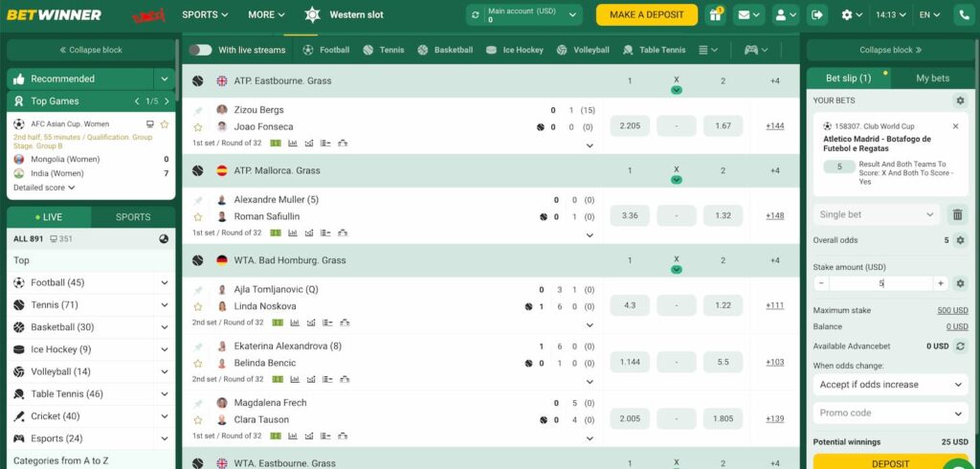The height and width of the screenshot is (469, 980).
Task: Open Accept if odds increase dropdown
Action: 890,385
